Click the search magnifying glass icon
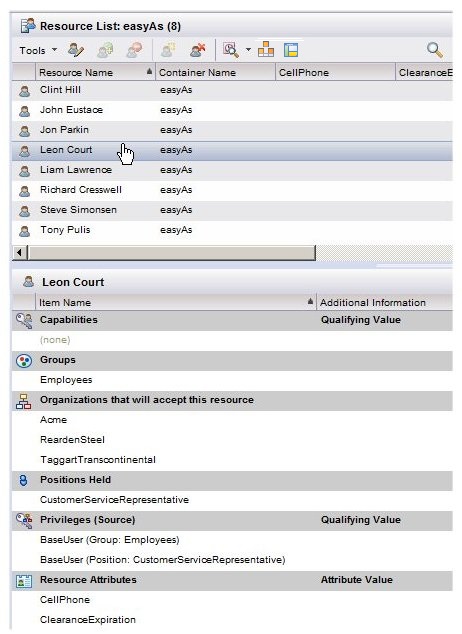 click(x=435, y=50)
